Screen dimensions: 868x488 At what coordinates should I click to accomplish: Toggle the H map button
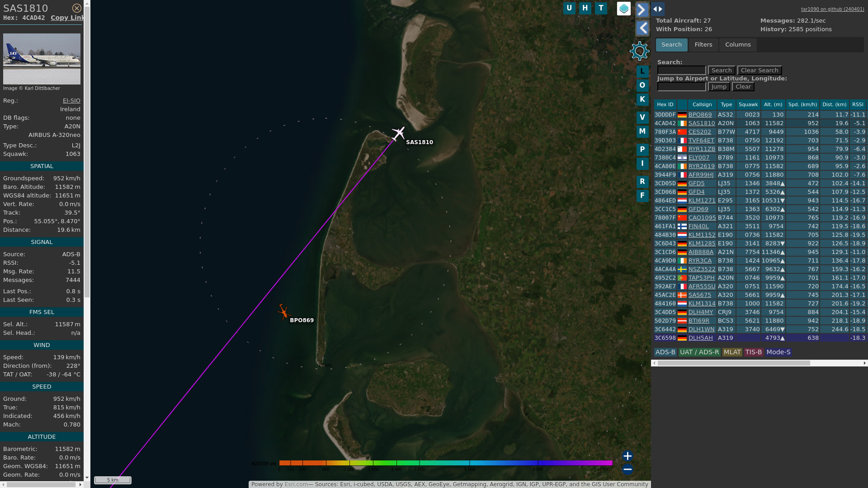(585, 8)
